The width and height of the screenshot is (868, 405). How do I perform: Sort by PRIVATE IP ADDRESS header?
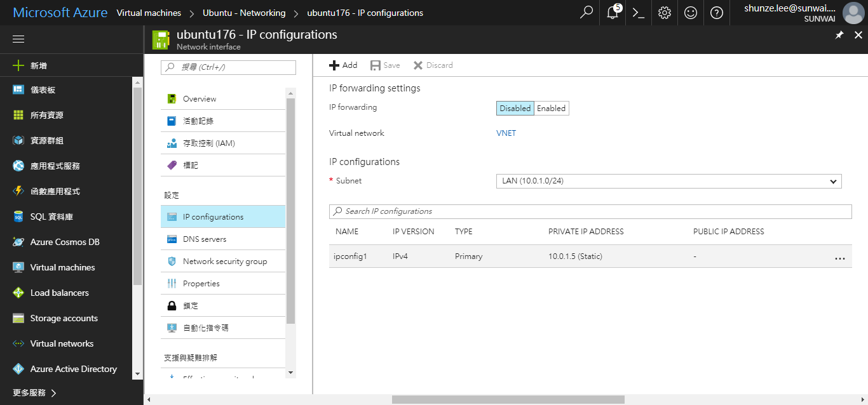(x=586, y=232)
